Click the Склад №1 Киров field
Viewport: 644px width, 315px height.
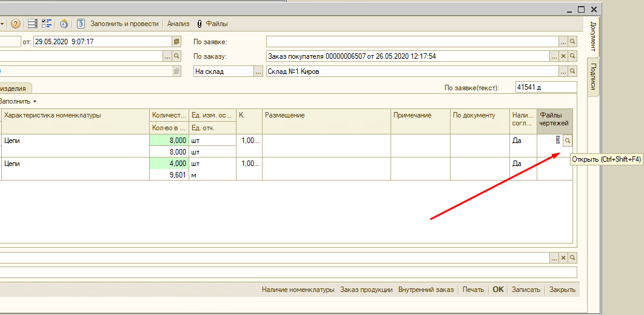412,71
